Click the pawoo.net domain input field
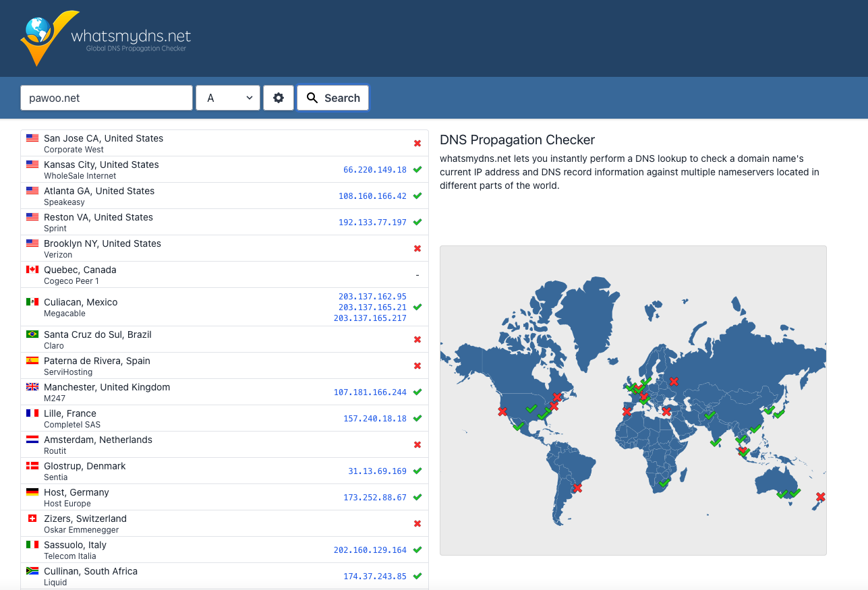The height and width of the screenshot is (590, 868). click(107, 98)
